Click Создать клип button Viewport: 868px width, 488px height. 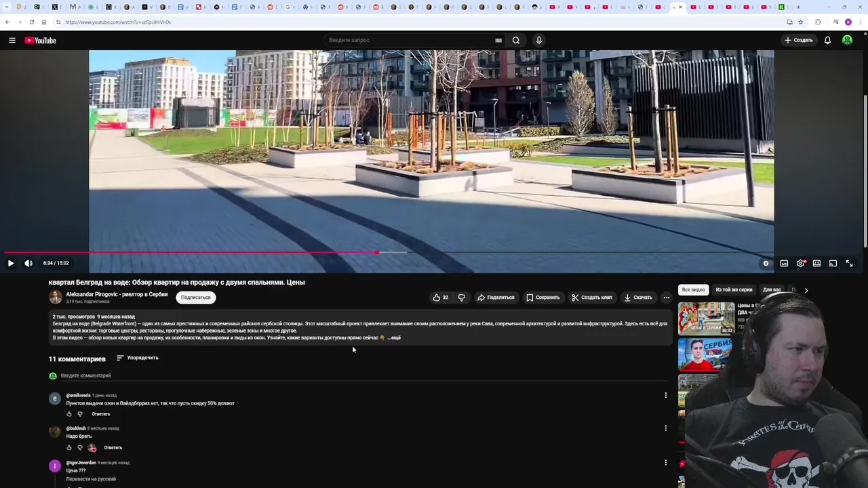tap(592, 298)
